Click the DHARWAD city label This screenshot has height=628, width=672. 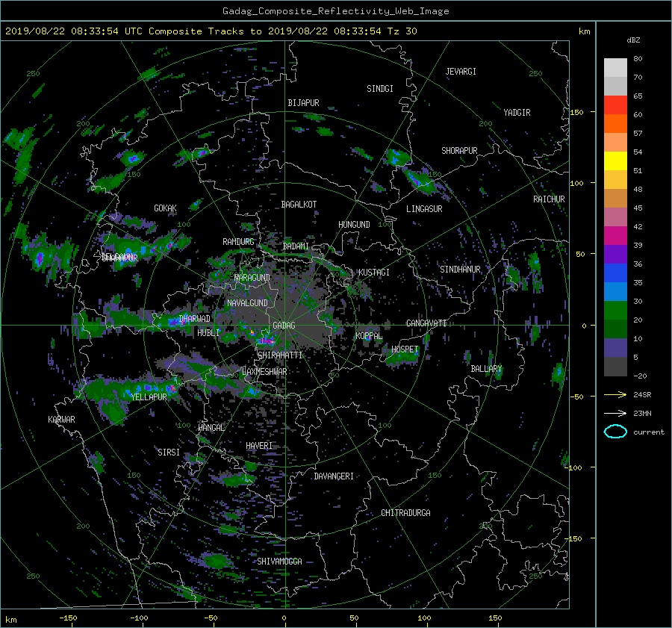click(x=194, y=319)
